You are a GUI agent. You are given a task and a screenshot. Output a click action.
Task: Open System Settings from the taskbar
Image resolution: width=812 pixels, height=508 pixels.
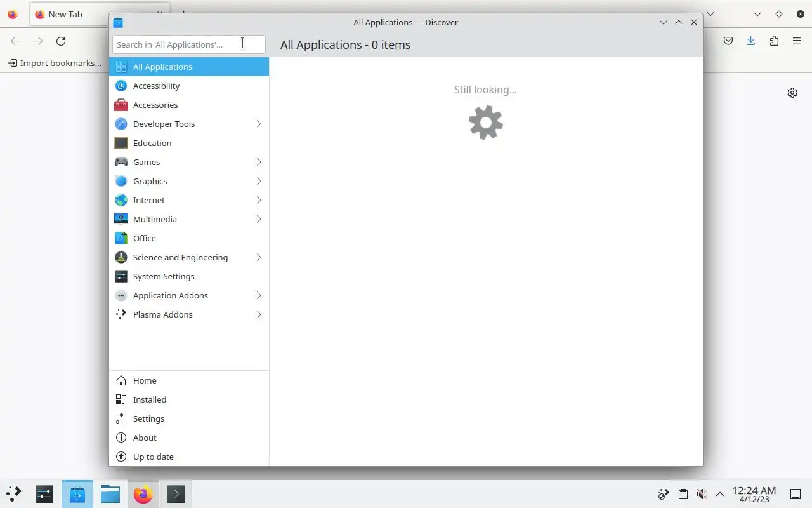(44, 494)
